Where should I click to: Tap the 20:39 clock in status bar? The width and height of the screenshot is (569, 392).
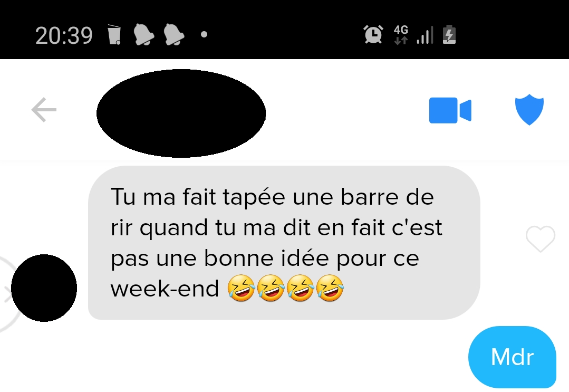[64, 35]
